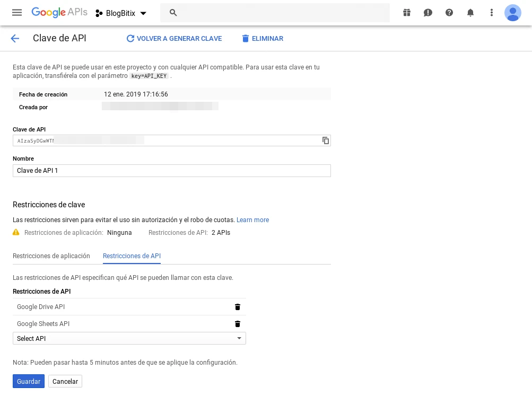Select the Restricciones de API tab

(x=132, y=256)
